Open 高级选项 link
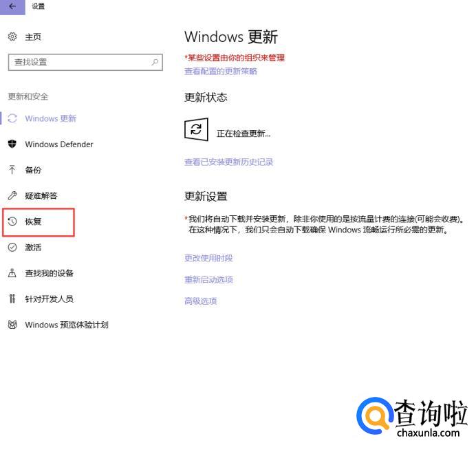Screen dimensions: 476x454 tap(201, 301)
